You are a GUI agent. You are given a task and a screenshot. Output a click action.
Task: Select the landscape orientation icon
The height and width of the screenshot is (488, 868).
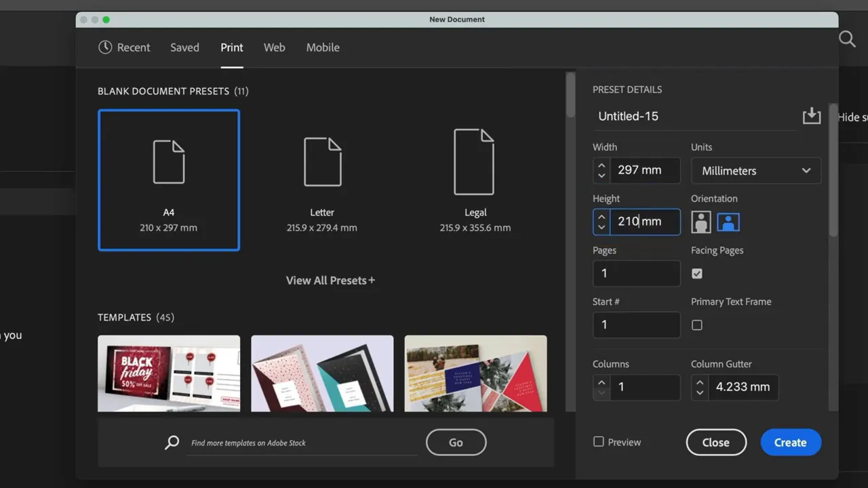point(728,222)
